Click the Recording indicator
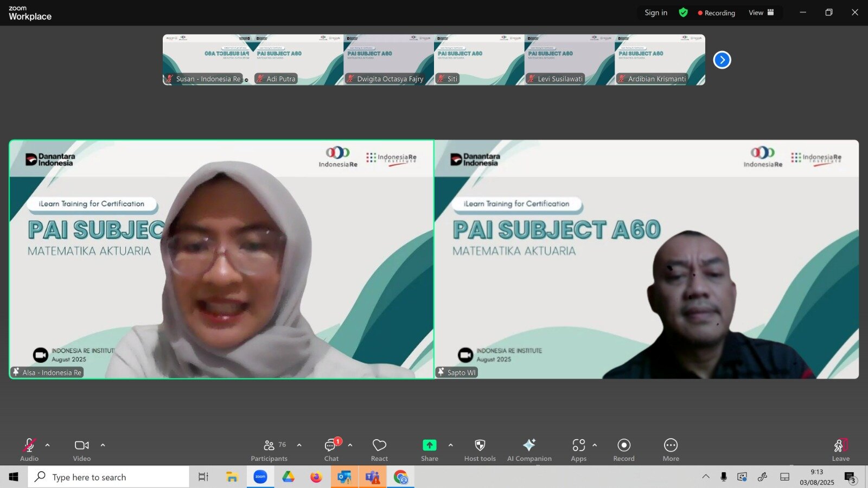The image size is (868, 488). (x=717, y=12)
